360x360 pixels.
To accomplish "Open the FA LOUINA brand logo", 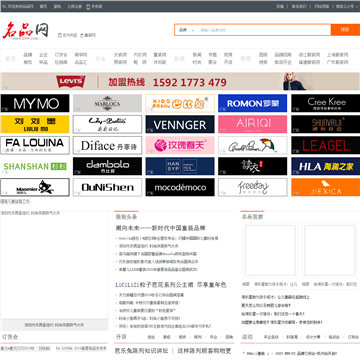I will click(x=35, y=145).
